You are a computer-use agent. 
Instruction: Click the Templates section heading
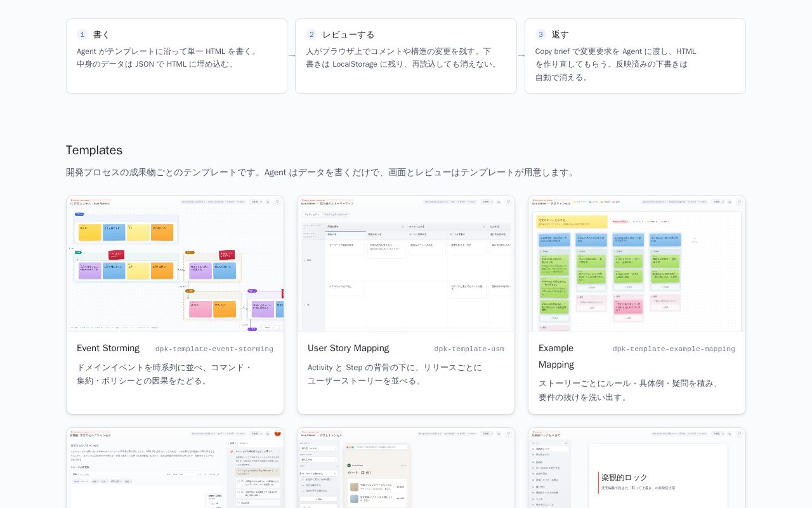94,150
